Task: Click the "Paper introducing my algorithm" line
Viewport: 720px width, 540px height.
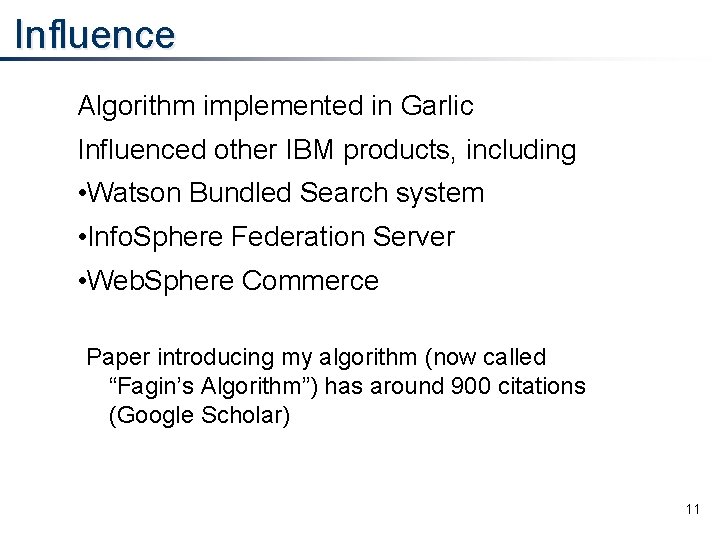Action: [316, 357]
